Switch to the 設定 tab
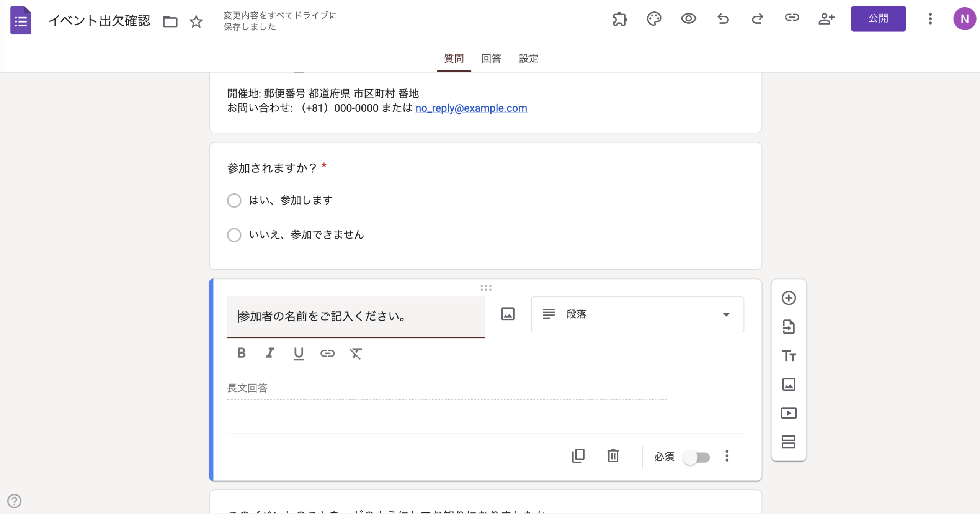 pyautogui.click(x=529, y=59)
